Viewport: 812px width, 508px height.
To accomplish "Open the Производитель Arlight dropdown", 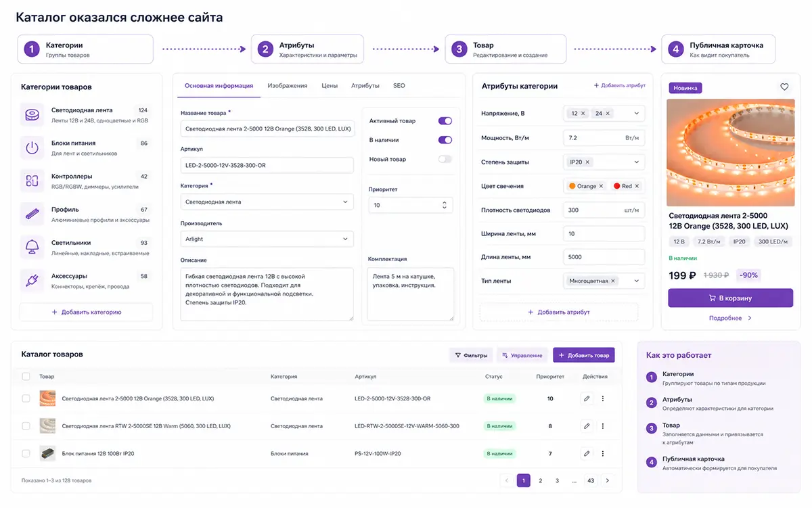I will [267, 239].
